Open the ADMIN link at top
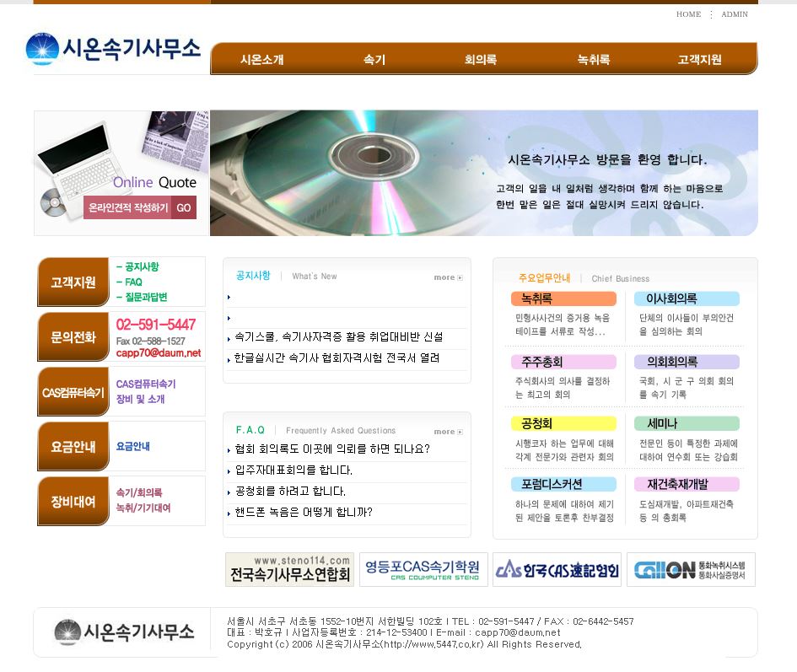 (735, 14)
